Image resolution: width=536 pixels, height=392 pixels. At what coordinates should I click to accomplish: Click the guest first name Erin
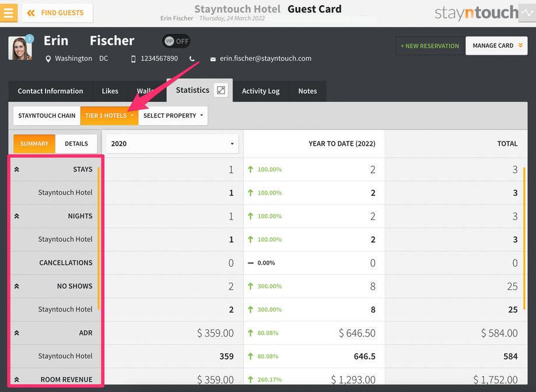(x=56, y=41)
